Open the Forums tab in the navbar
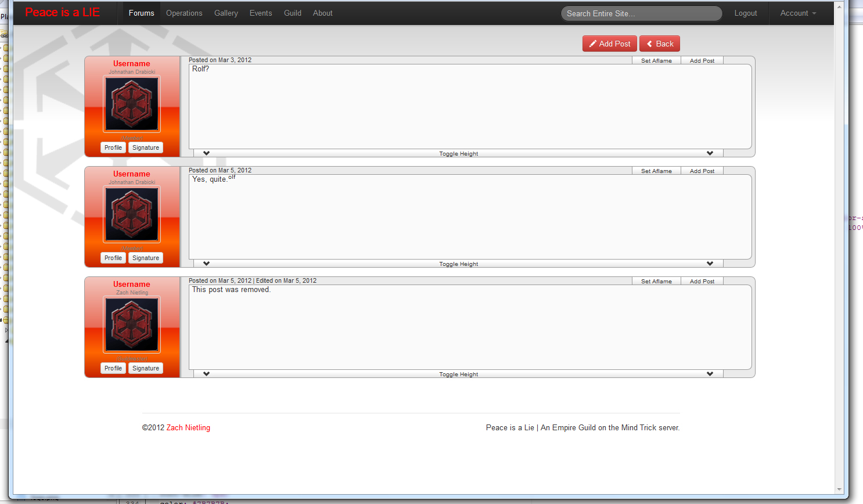 [x=141, y=13]
